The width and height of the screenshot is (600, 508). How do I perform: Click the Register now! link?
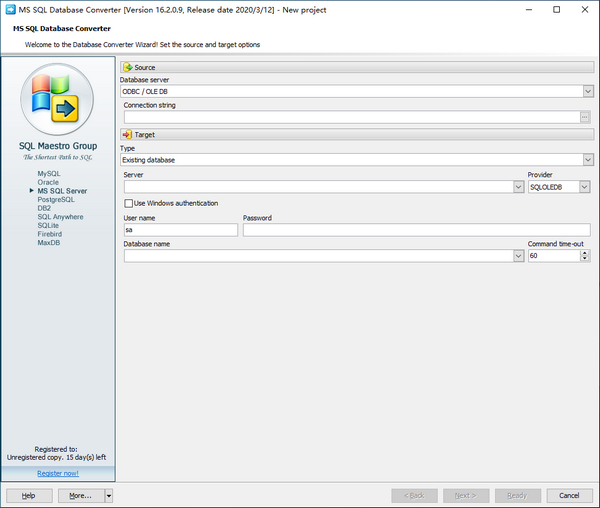click(x=58, y=473)
